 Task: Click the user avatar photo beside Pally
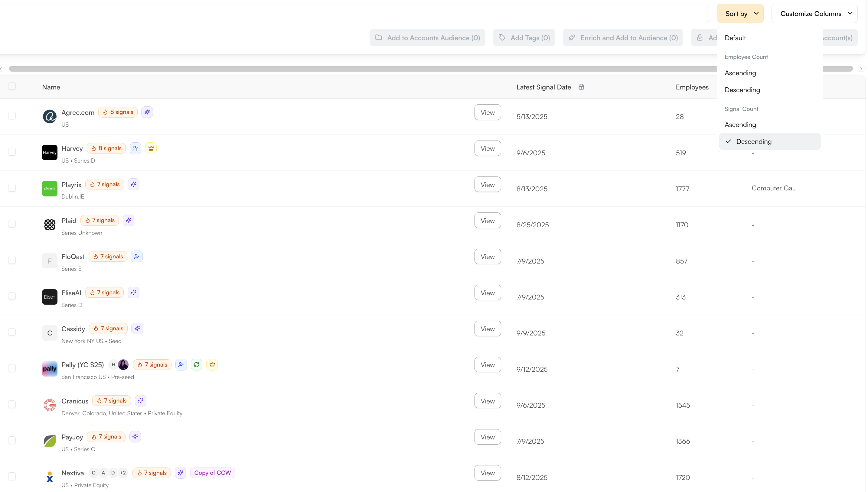(123, 365)
